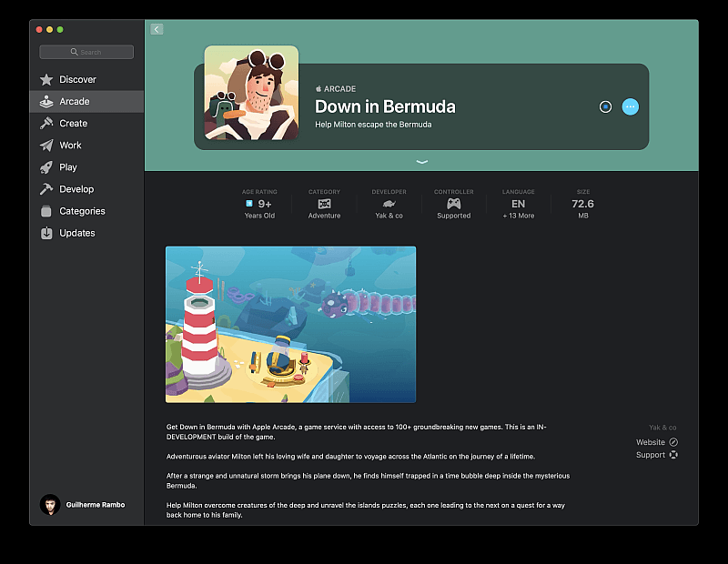Viewport: 728px width, 564px height.
Task: Open the developer Website link
Action: click(x=656, y=442)
